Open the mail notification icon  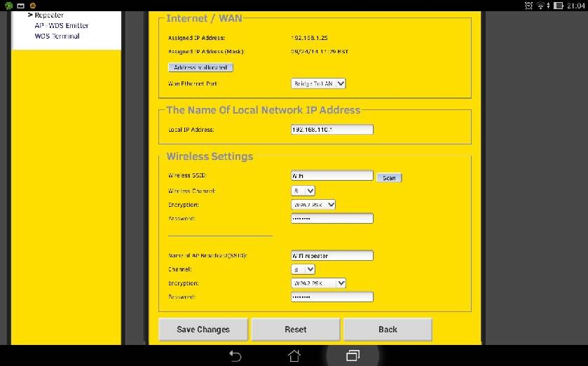(x=21, y=6)
